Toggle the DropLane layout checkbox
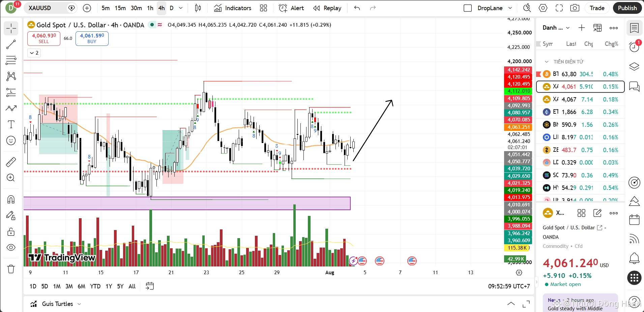Screen dimensions: 644x312 pos(468,8)
